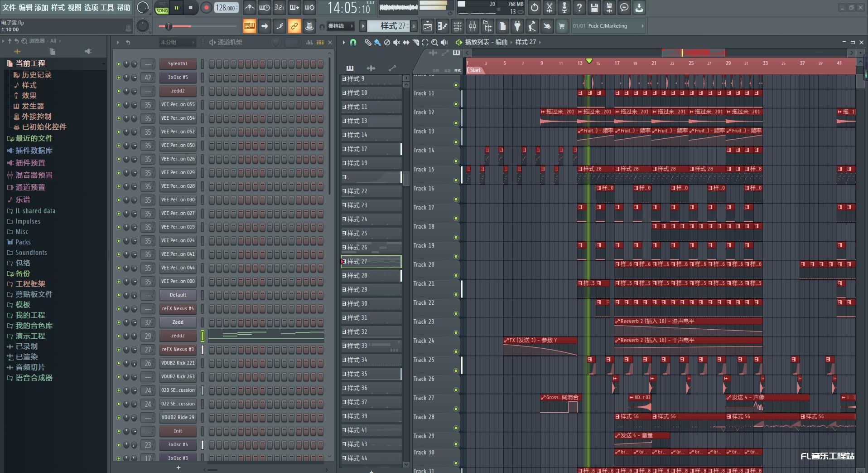Select the Sylenth1 channel button

(x=178, y=64)
